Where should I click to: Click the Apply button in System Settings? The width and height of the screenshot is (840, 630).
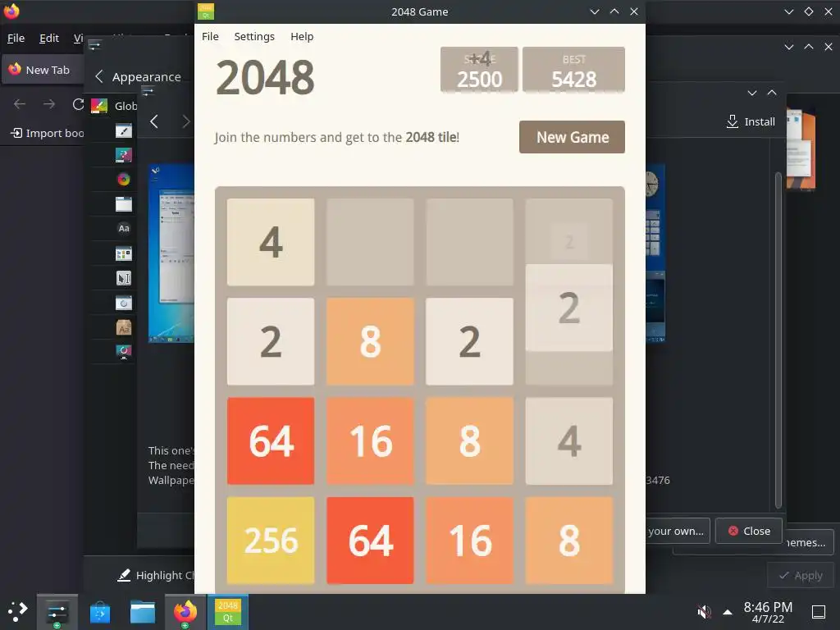pos(801,575)
